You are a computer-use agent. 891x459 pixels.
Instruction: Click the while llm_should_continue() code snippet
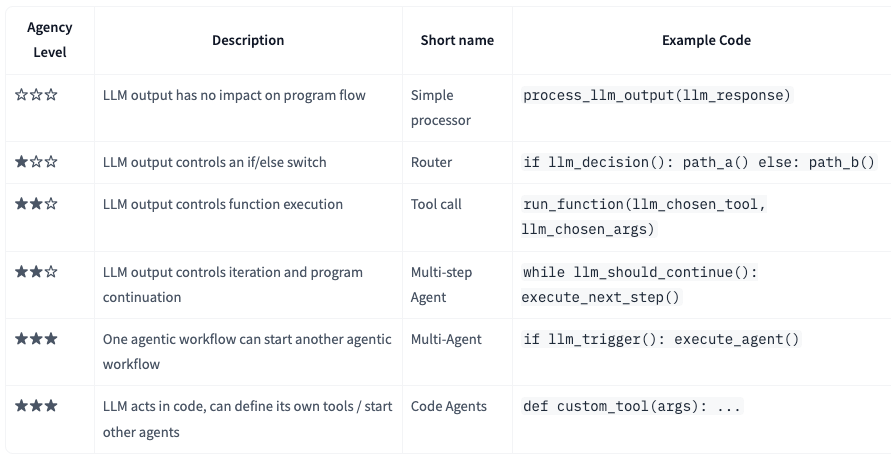coord(641,284)
